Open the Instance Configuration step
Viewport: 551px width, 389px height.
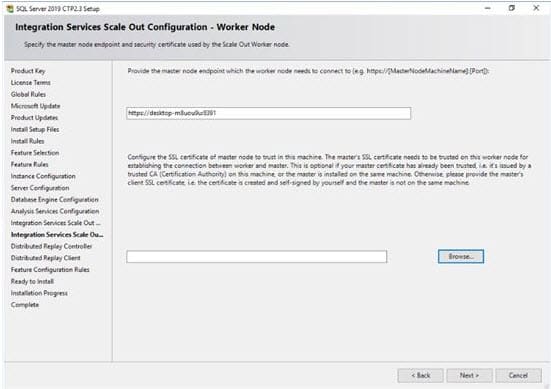(x=43, y=176)
